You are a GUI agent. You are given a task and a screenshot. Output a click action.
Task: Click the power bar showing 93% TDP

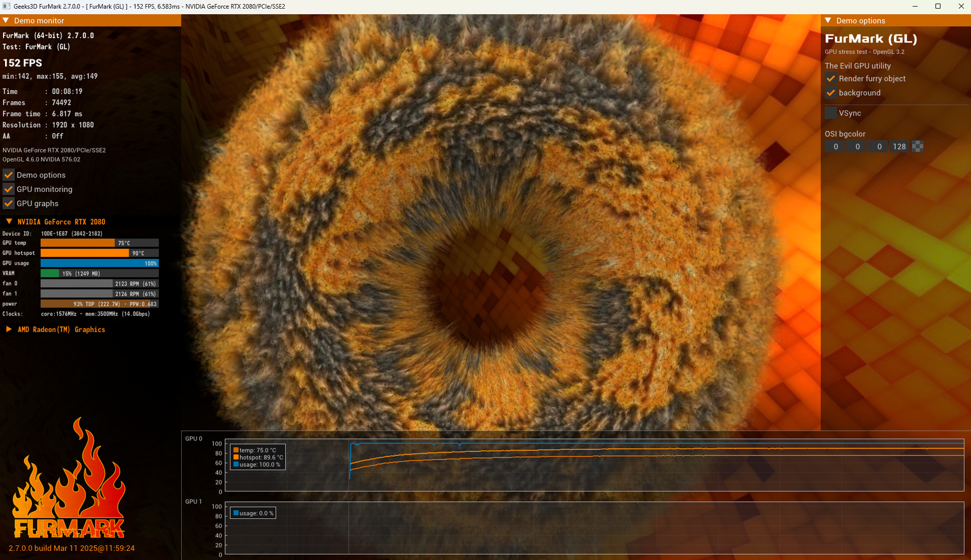click(x=100, y=304)
